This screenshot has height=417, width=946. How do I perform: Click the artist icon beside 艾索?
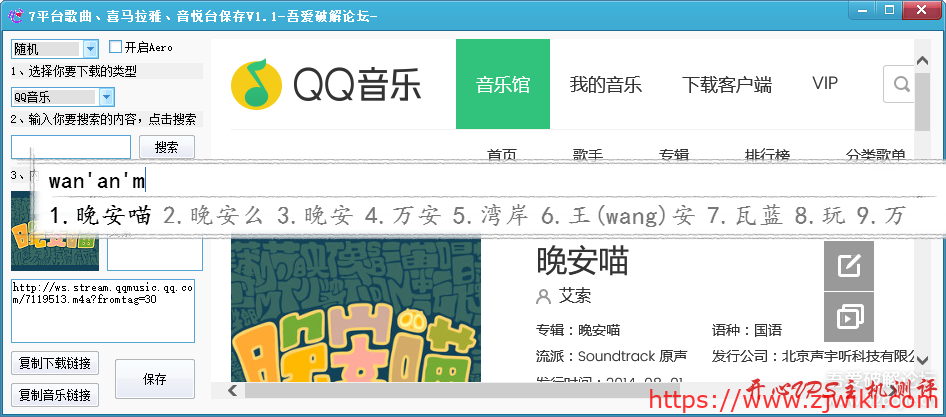[544, 297]
